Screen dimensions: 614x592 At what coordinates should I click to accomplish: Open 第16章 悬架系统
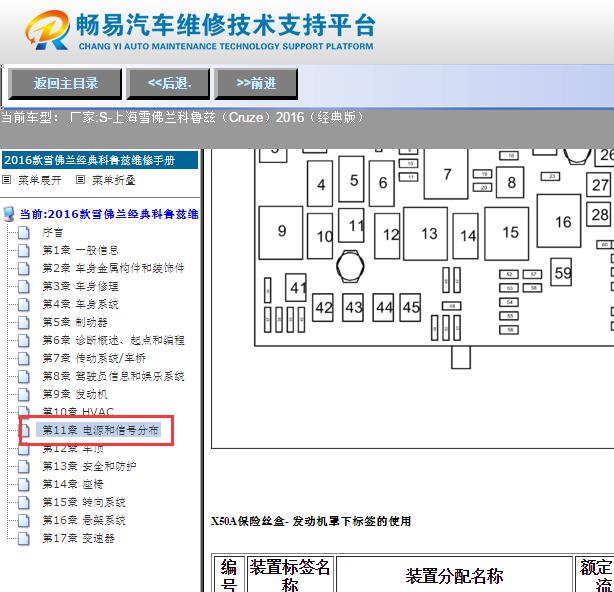84,520
